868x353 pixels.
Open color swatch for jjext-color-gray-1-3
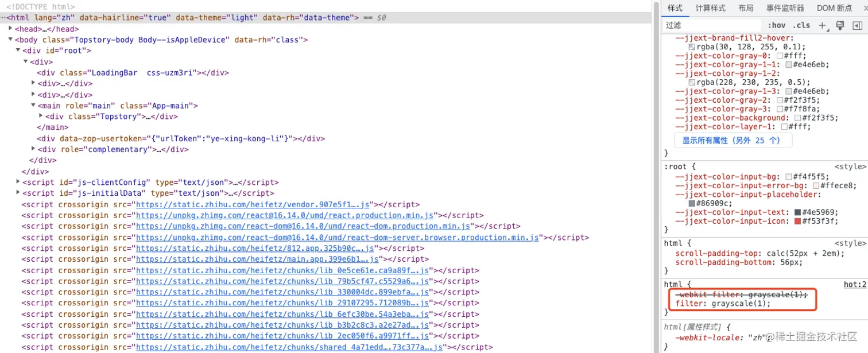[x=789, y=91]
